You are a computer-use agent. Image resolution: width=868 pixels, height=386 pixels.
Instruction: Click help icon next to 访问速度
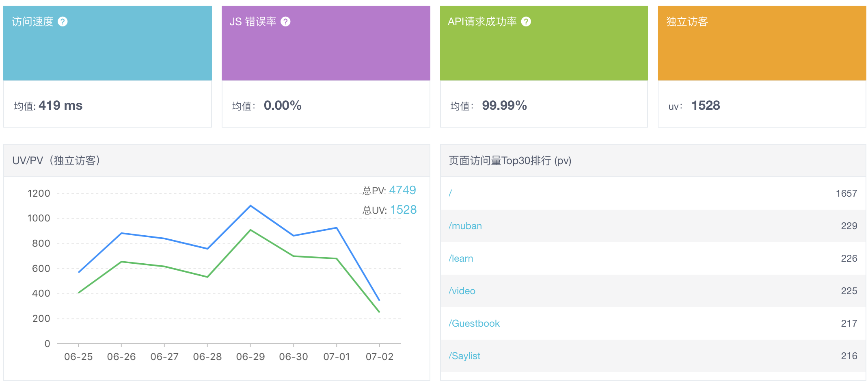pos(63,22)
